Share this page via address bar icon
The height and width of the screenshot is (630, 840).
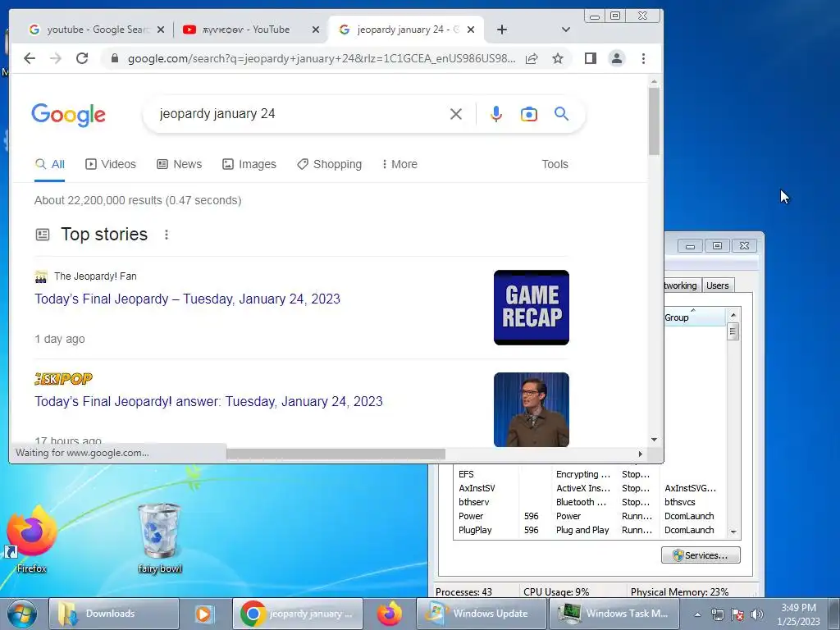pos(532,58)
